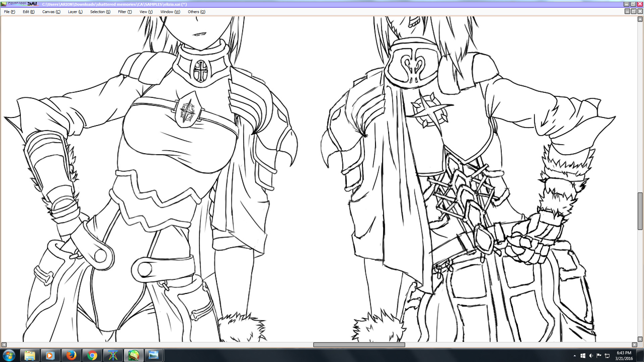Open Windows Media Player from the taskbar
The width and height of the screenshot is (644, 362).
pyautogui.click(x=51, y=355)
